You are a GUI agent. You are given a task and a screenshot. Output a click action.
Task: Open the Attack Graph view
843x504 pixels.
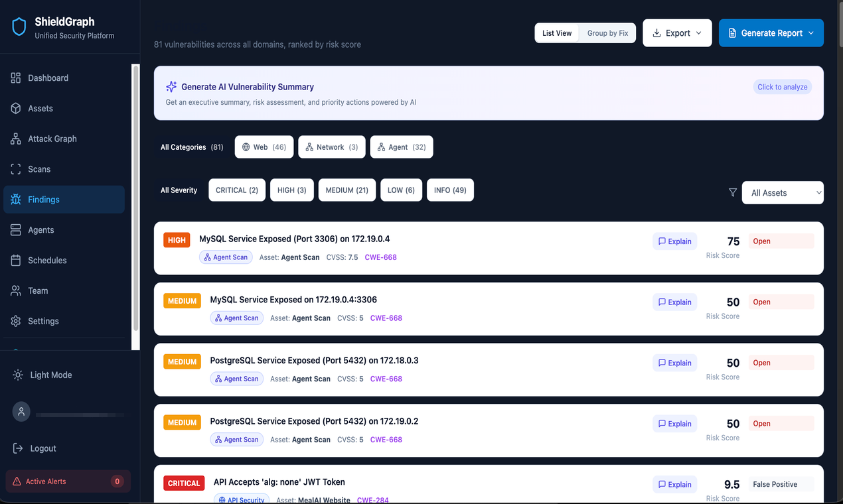pos(15,139)
